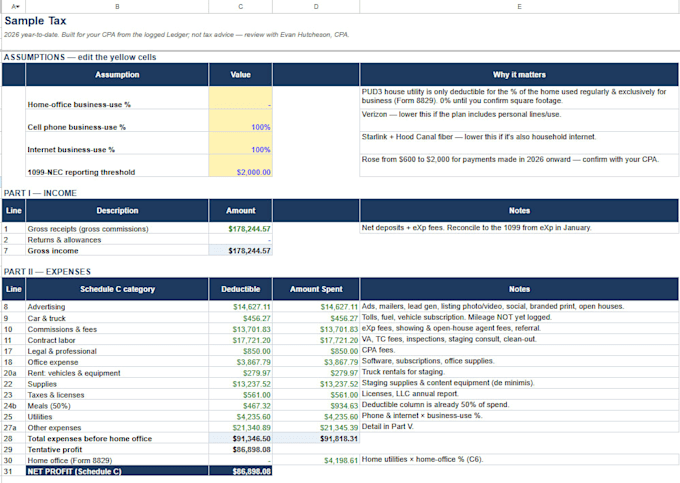Click the Assumption header cell
The width and height of the screenshot is (680, 483).
coord(117,75)
